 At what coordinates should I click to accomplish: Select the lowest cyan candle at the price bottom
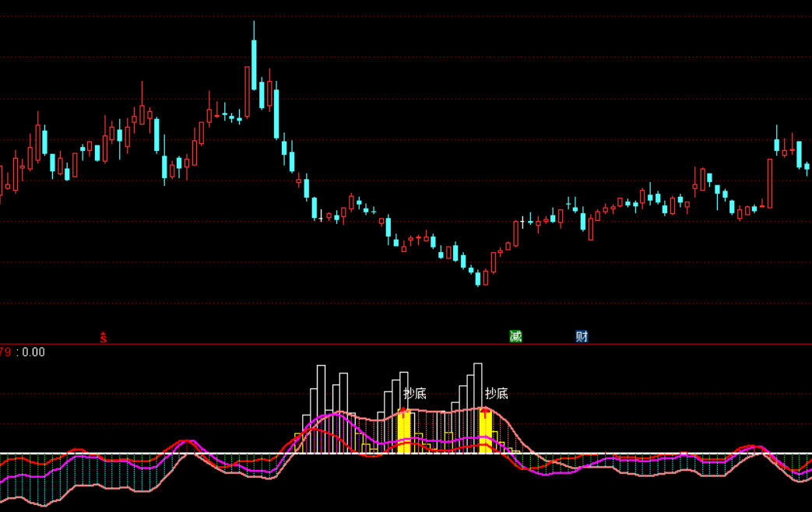click(478, 277)
